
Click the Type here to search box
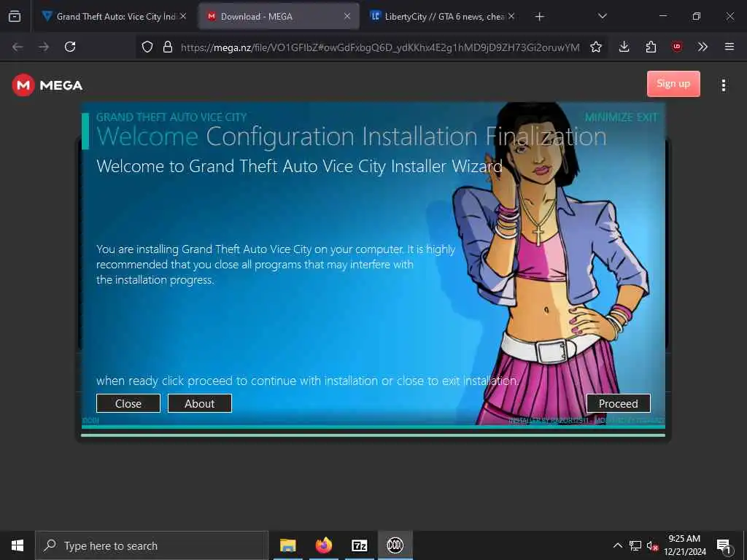click(x=152, y=545)
